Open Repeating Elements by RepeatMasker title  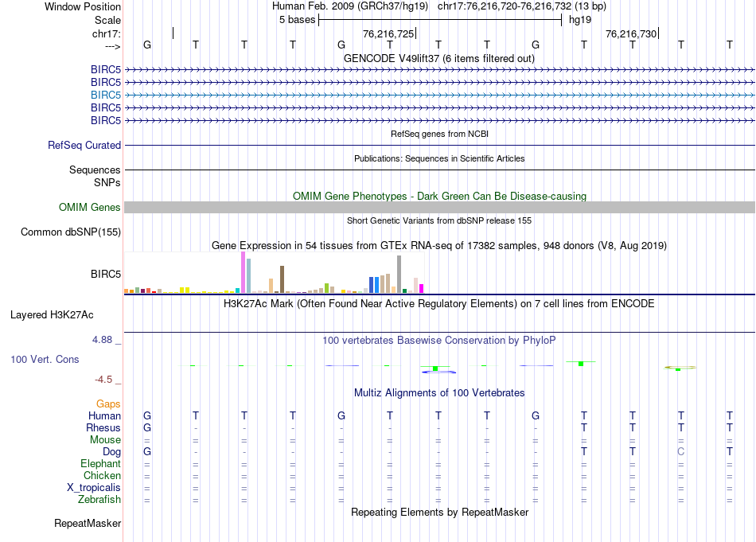[440, 512]
